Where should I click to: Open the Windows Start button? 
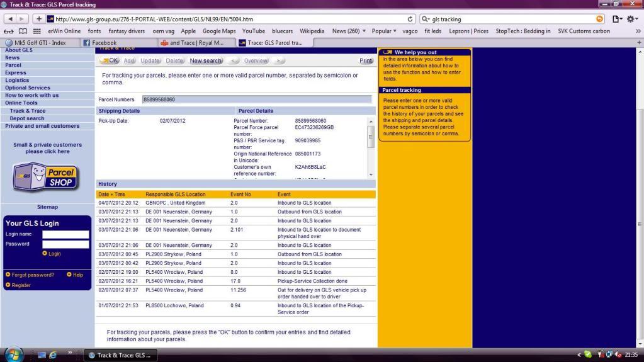(x=14, y=354)
